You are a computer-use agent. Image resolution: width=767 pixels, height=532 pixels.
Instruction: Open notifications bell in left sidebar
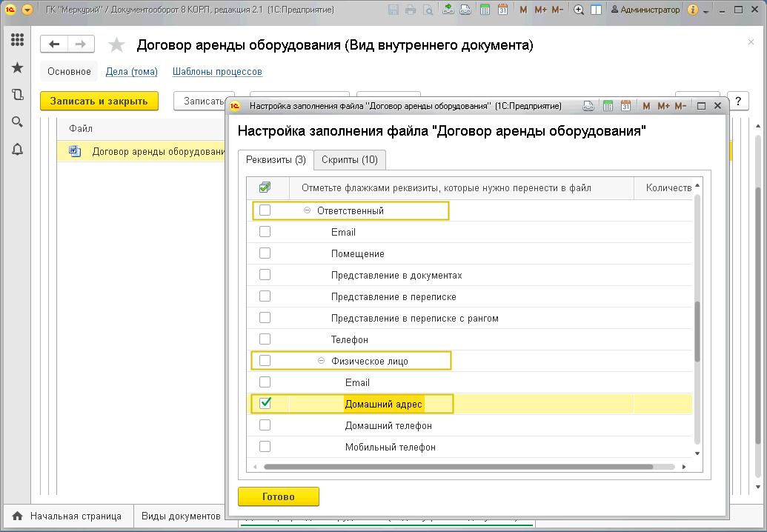coord(17,149)
